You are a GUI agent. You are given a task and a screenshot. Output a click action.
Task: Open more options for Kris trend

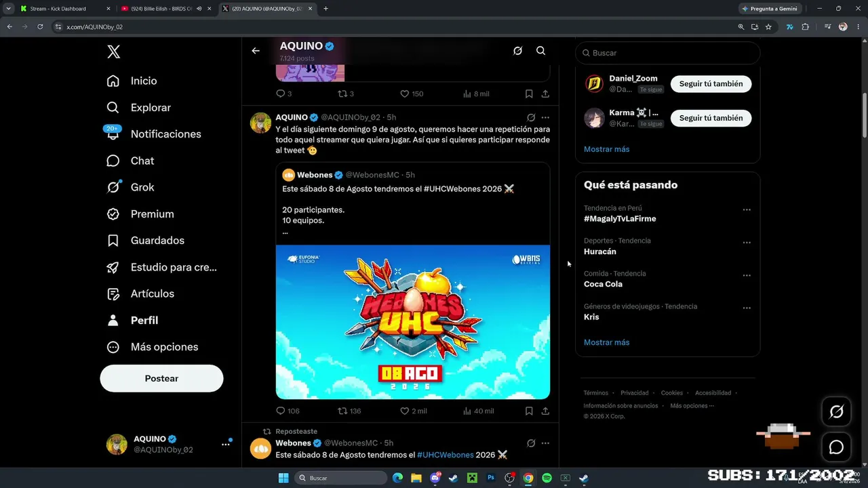pyautogui.click(x=747, y=308)
